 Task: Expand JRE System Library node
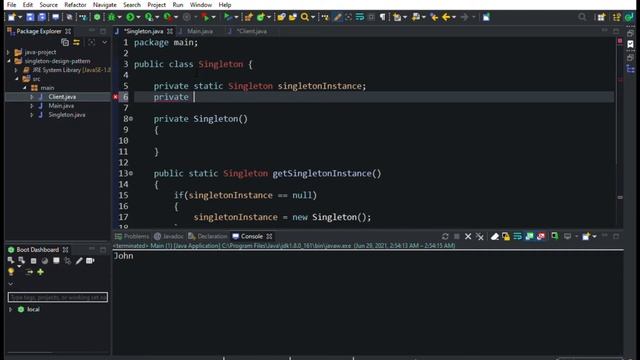(16, 70)
